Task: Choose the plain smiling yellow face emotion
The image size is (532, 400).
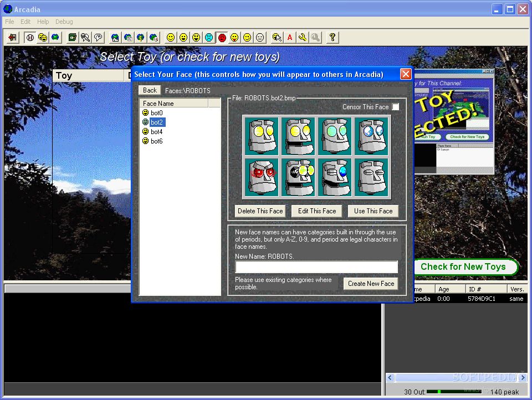Action: pos(171,37)
